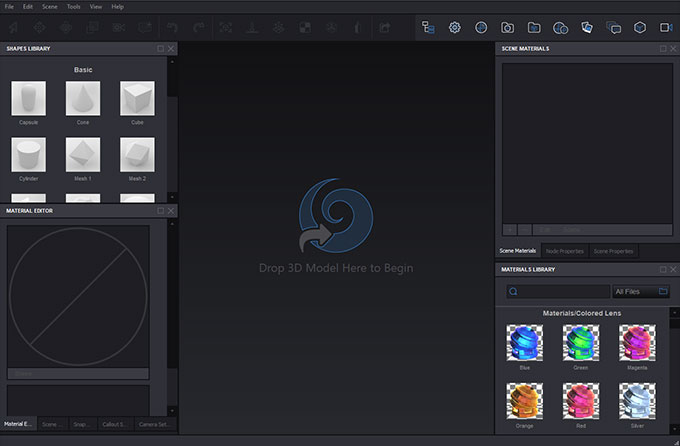Screen dimensions: 680x446
Task: Click the Materials Library search field
Action: click(560, 291)
